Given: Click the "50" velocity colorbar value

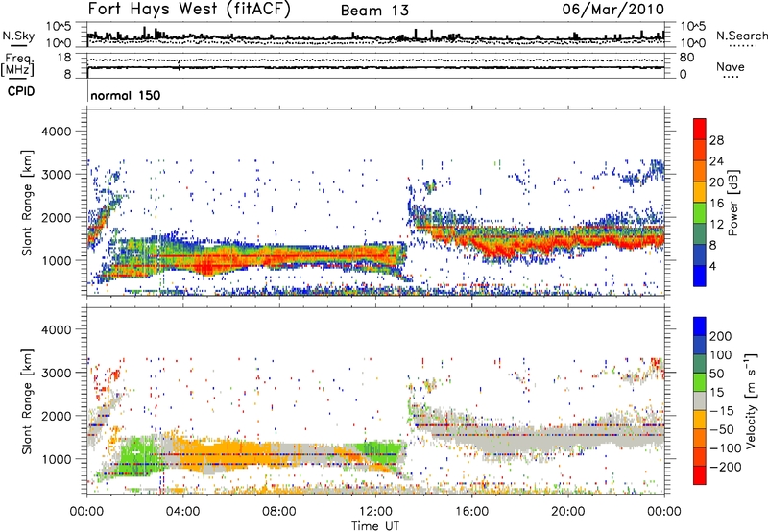Looking at the screenshot, I should pos(716,374).
